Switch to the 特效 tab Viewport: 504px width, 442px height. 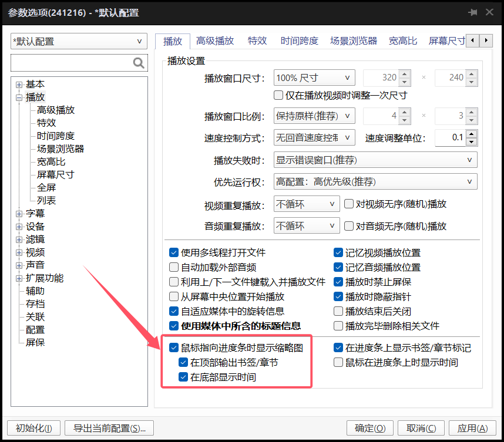tap(257, 41)
